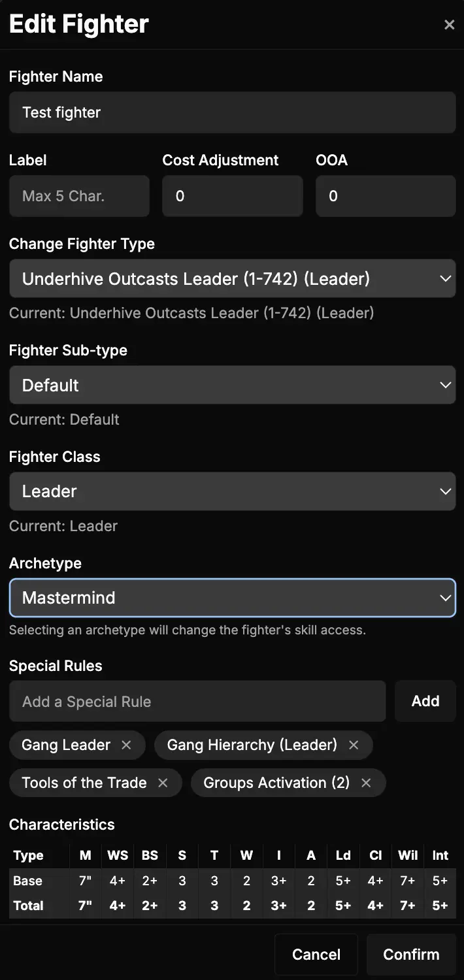Remove Gang Hierarchy (Leader) special rule

click(x=354, y=745)
